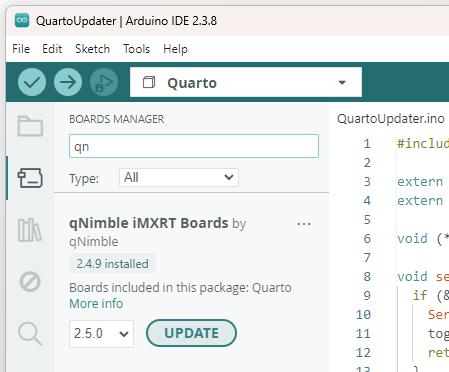Click line number 12 in gutter
The height and width of the screenshot is (372, 449).
point(363,352)
